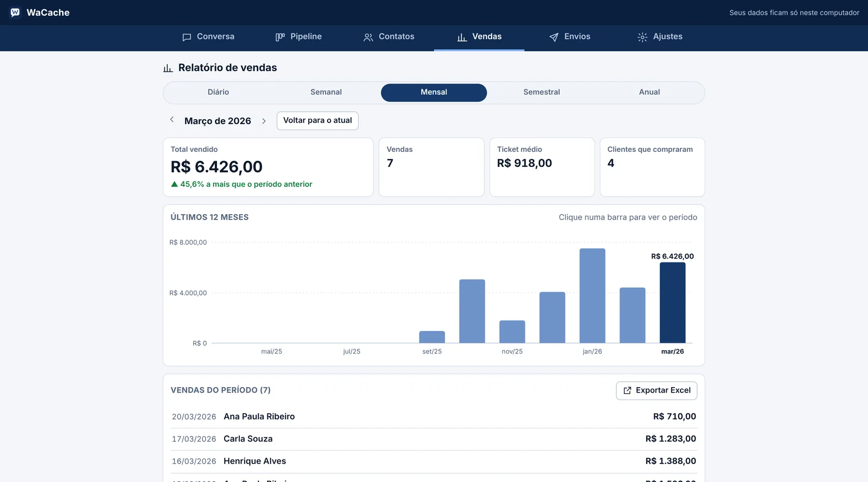Click the bar between set/25 and nov/25
This screenshot has height=482, width=868.
472,311
